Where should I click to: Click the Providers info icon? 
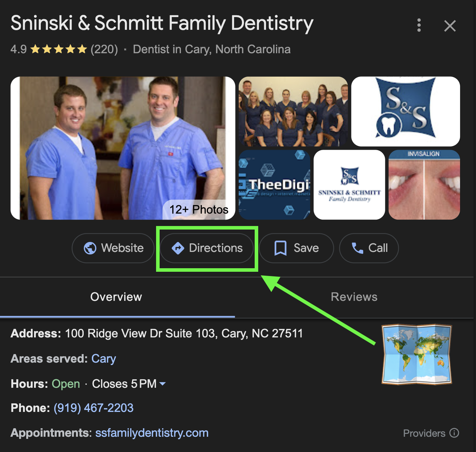(454, 433)
